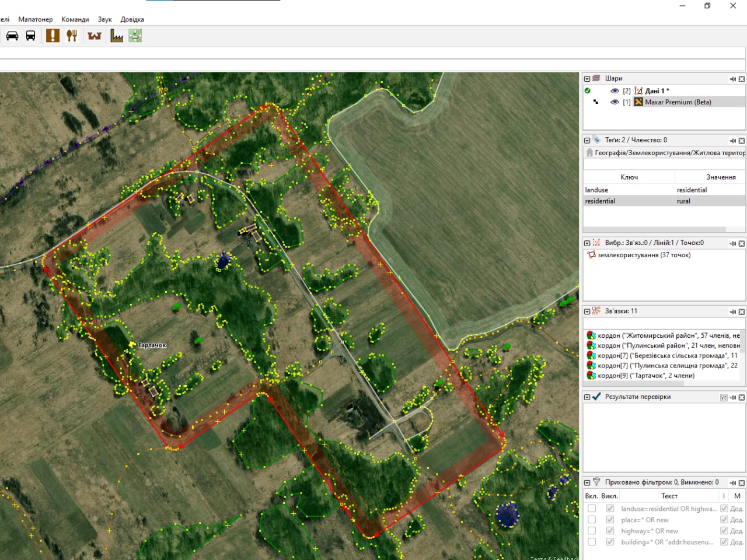This screenshot has height=560, width=747.
Task: Pin the Шари panel with its pin icon
Action: (732, 79)
